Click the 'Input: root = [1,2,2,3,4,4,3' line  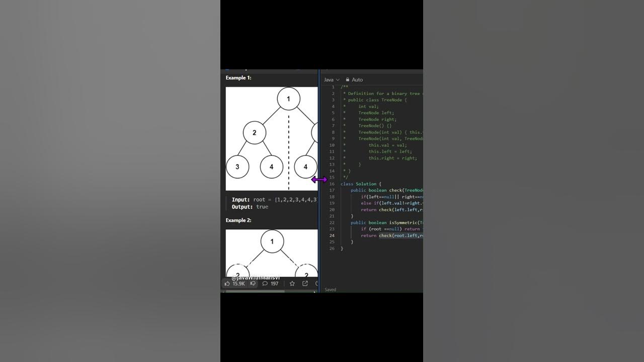[x=275, y=200]
